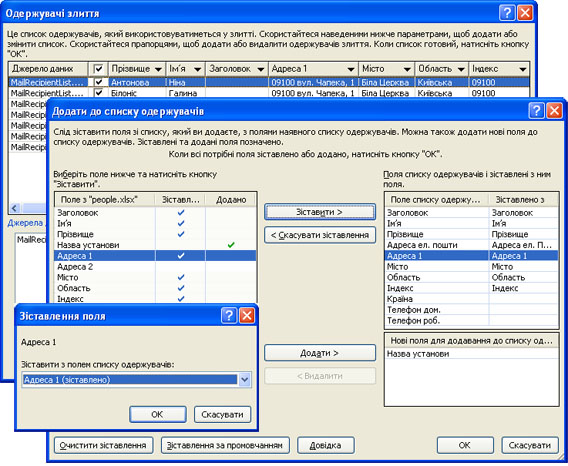Click matched checkmark beside Заголовок field

(x=181, y=213)
